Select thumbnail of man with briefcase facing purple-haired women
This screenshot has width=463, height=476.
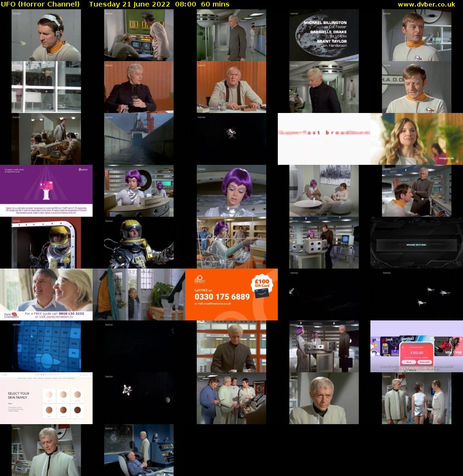(x=324, y=347)
